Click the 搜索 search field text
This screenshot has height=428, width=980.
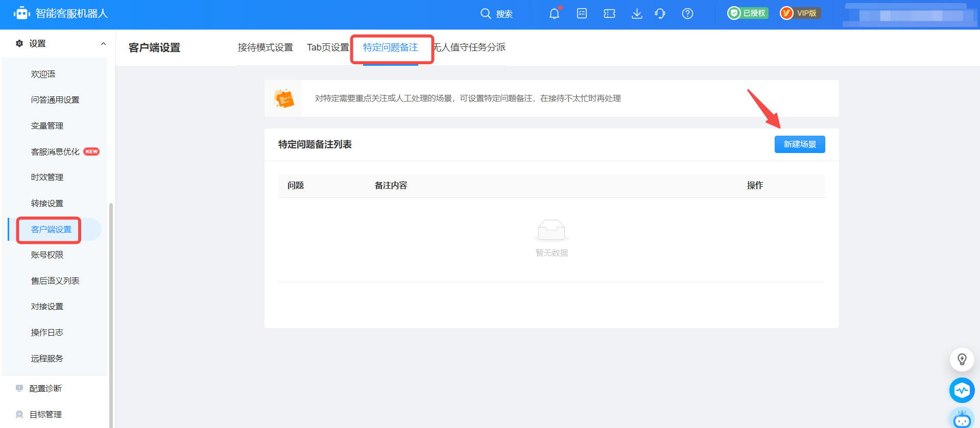point(505,14)
